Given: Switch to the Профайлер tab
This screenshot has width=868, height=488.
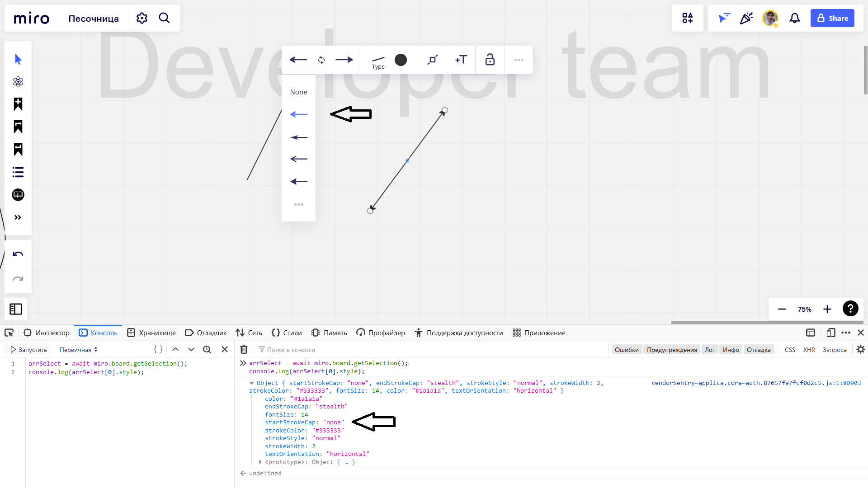Looking at the screenshot, I should click(x=381, y=333).
